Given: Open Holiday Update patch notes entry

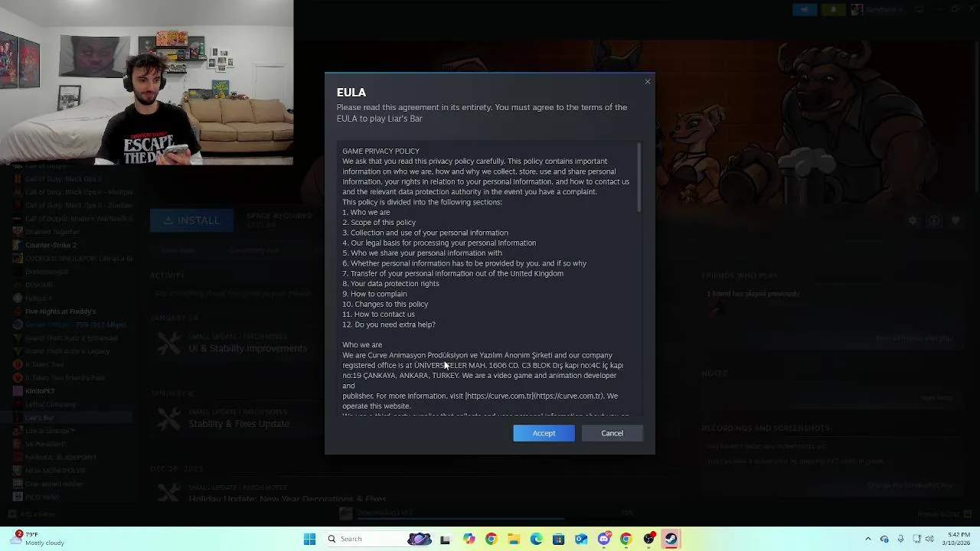Looking at the screenshot, I should tap(287, 499).
